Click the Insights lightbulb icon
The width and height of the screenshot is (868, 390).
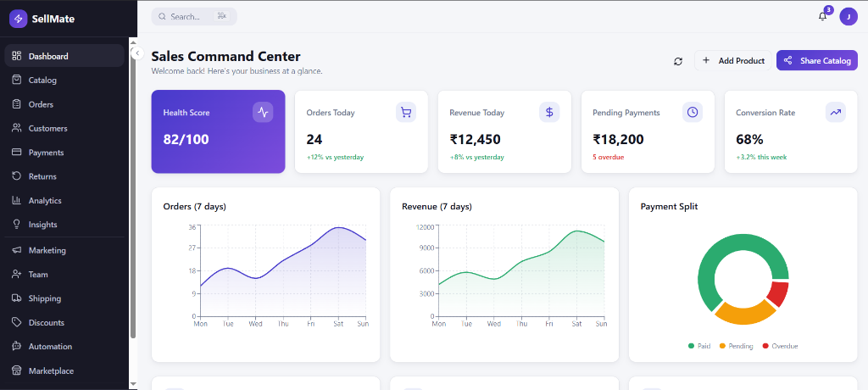[x=17, y=225]
